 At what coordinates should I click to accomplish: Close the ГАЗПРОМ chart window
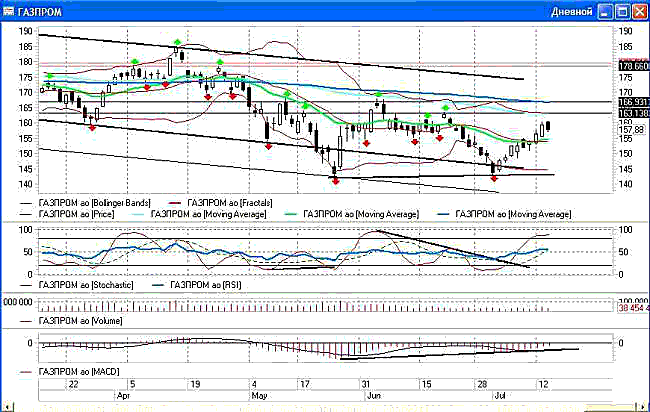point(639,10)
